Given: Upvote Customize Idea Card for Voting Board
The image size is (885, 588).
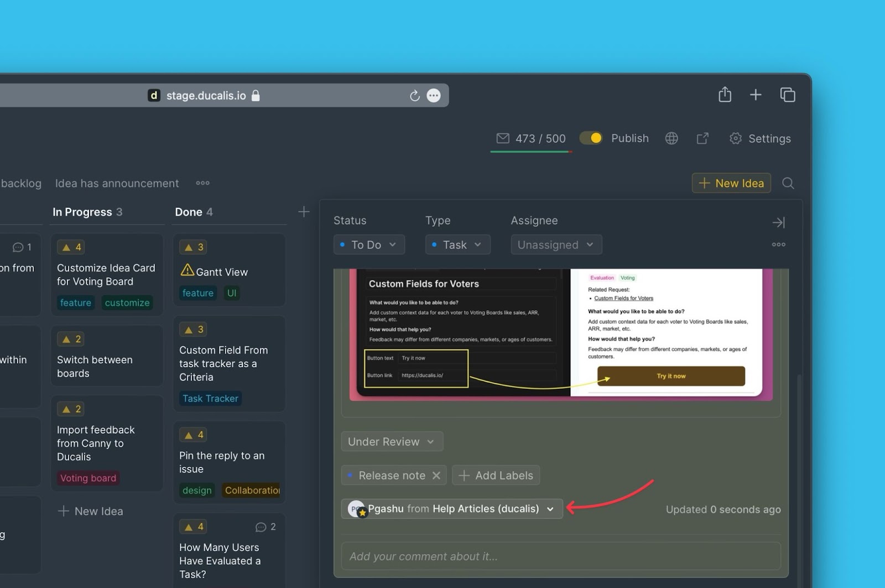Looking at the screenshot, I should click(71, 247).
